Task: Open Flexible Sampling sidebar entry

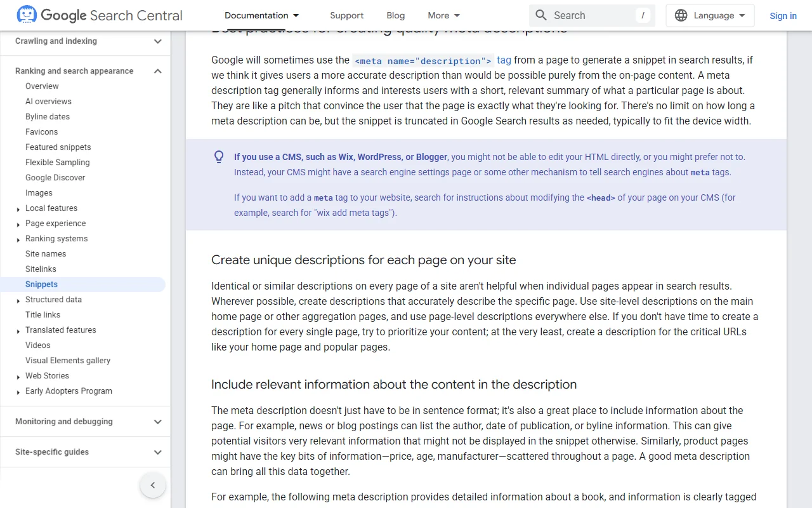Action: pyautogui.click(x=58, y=163)
